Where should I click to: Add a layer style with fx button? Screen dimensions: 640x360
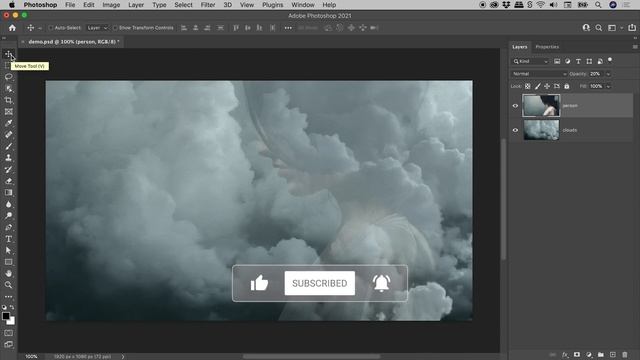tap(565, 355)
